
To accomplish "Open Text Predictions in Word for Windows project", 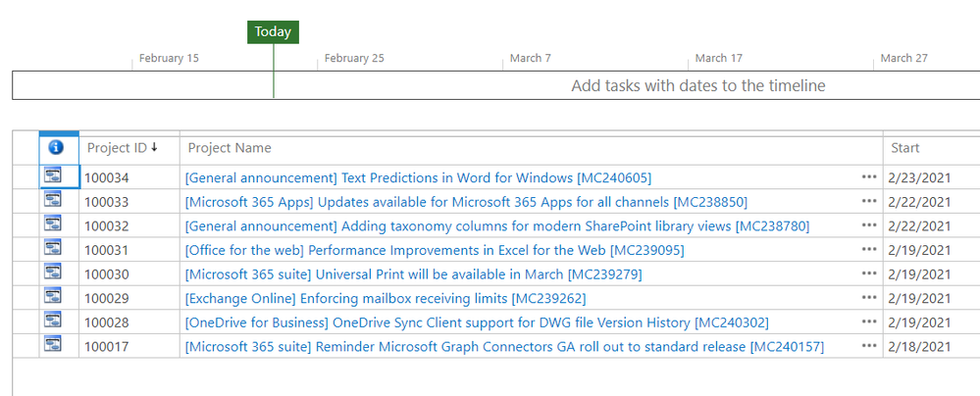I will (417, 177).
